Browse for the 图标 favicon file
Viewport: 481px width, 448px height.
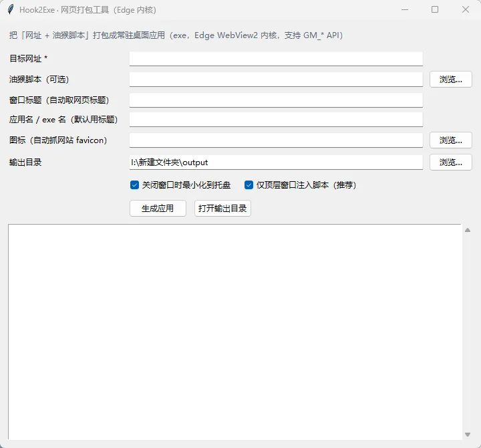pyautogui.click(x=450, y=140)
